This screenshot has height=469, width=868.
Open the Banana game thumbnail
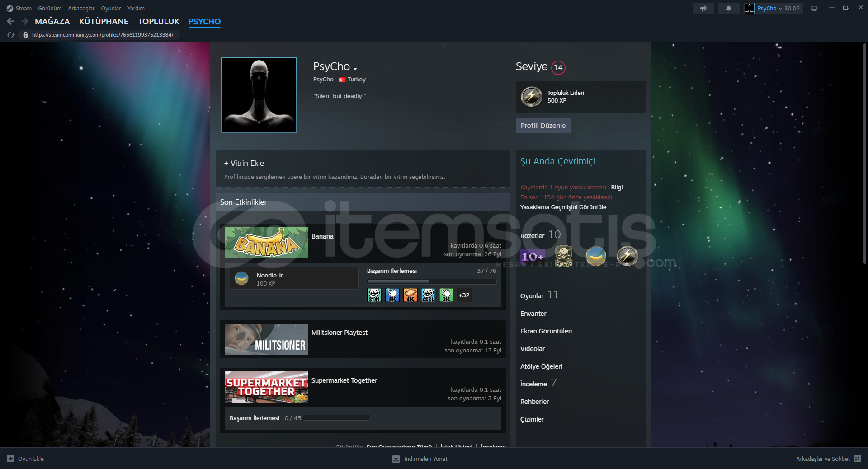pyautogui.click(x=266, y=243)
